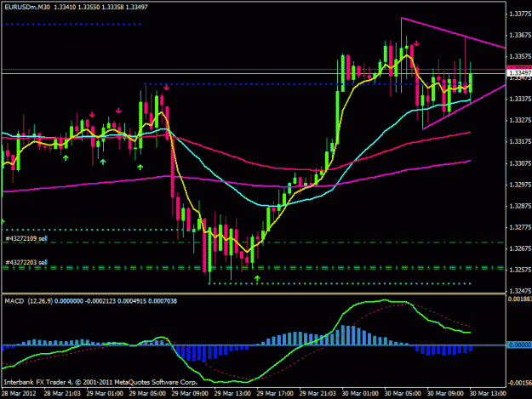Click the 1.32575 price axis label
Viewport: 532px width, 399px height.
coord(520,270)
